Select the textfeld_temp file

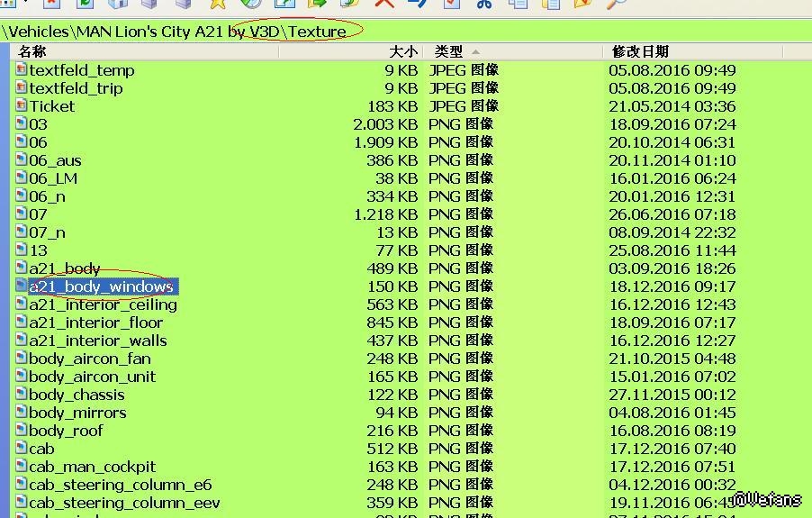tap(82, 70)
